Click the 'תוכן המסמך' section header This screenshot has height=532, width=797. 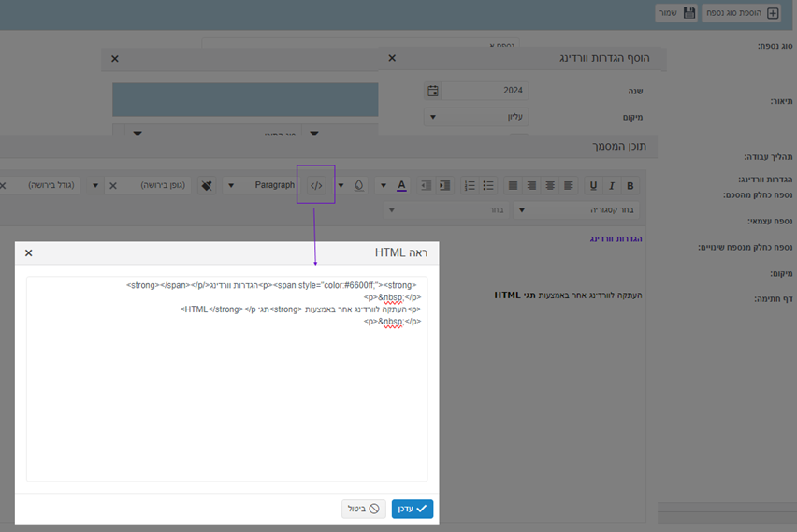point(619,147)
